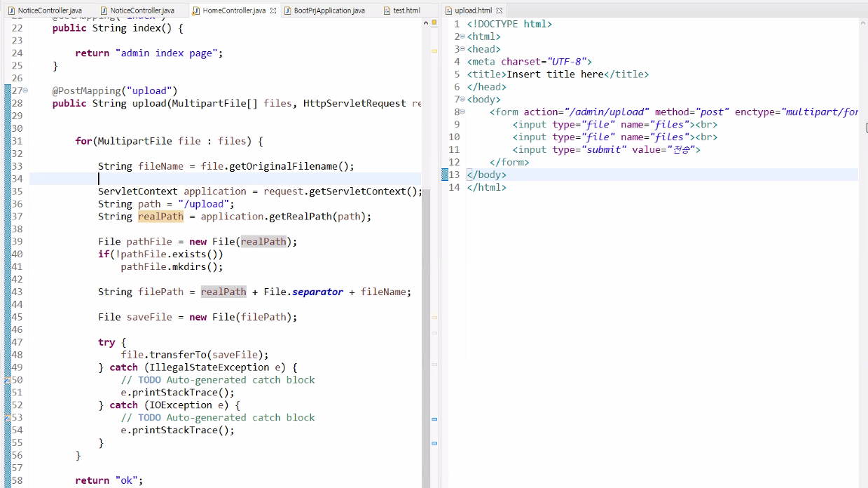Click file.transferTo(saveFile) on line 48
Image resolution: width=868 pixels, height=488 pixels.
[194, 355]
